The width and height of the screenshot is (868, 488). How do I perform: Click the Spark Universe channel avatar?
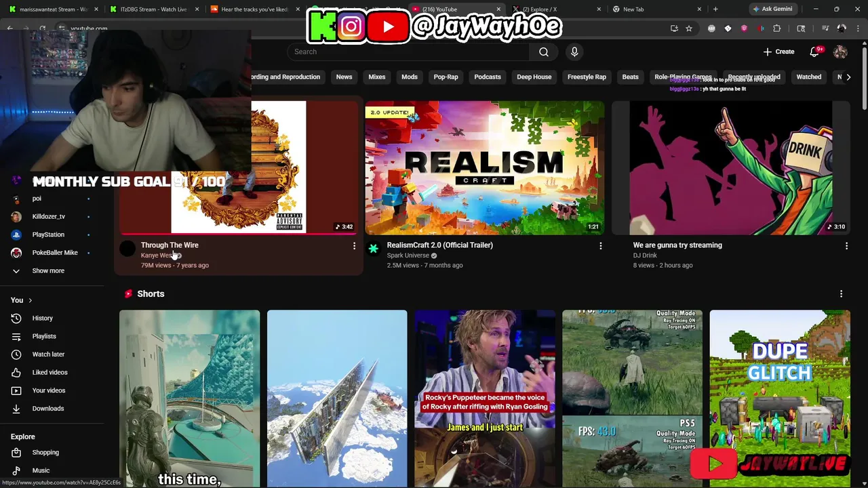click(x=373, y=249)
